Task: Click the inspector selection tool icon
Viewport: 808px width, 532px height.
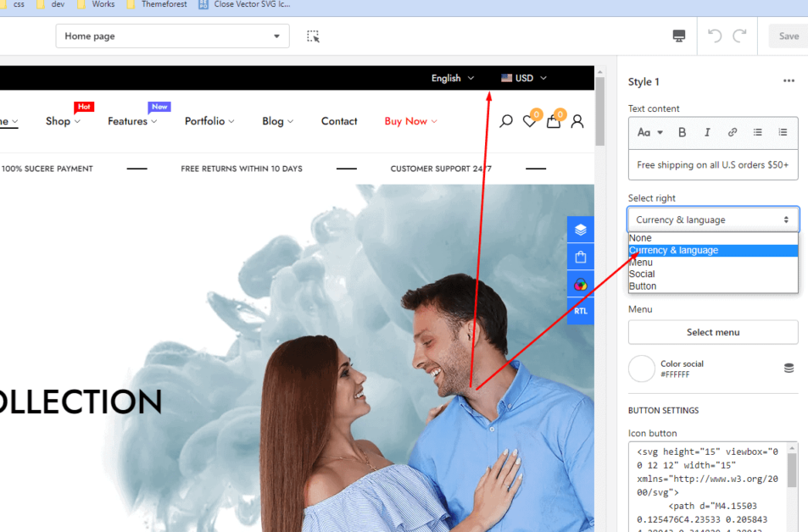Action: tap(314, 36)
